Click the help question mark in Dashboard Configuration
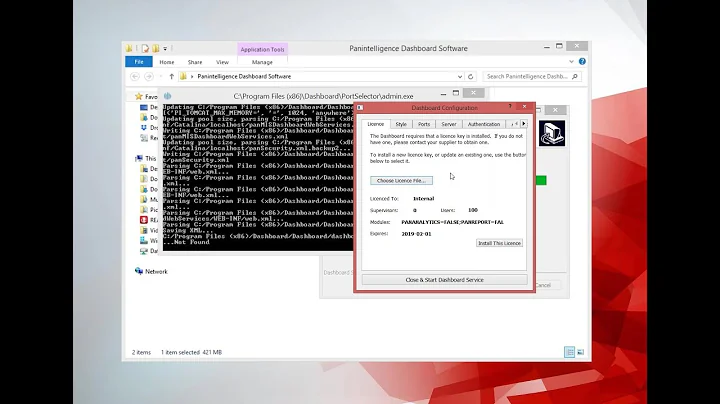Screen dimensions: 720x404 tap(510, 107)
